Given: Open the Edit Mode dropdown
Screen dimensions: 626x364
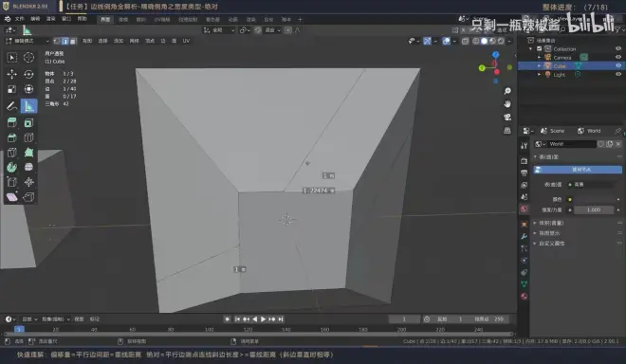Looking at the screenshot, I should coord(28,41).
